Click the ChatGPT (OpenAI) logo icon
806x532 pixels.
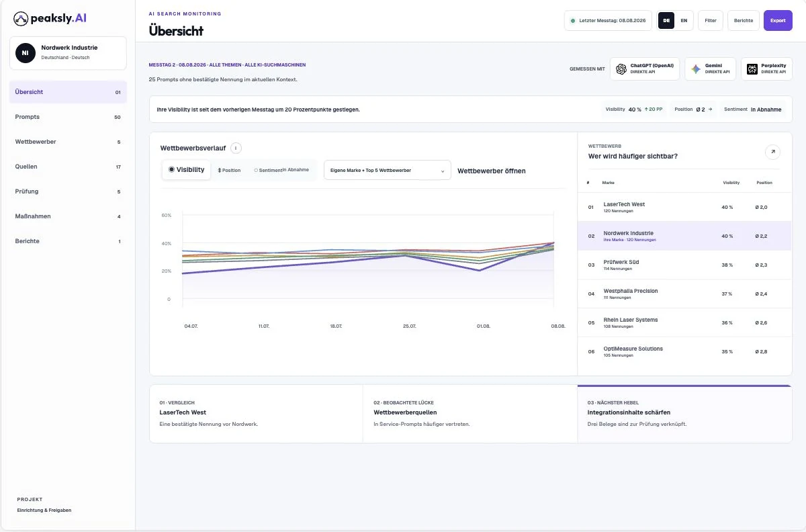(x=621, y=69)
